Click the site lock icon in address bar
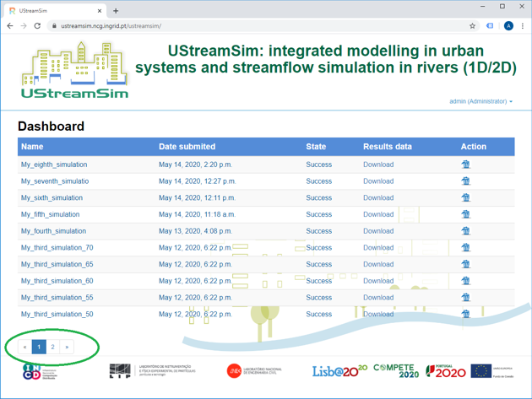 click(54, 26)
